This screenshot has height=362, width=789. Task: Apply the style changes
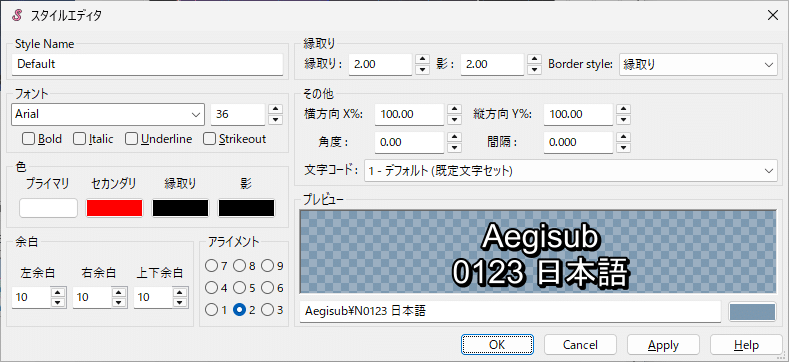pyautogui.click(x=663, y=345)
